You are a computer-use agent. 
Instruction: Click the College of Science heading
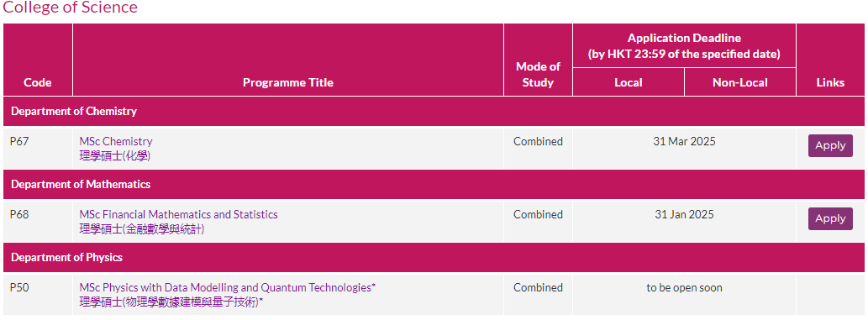[71, 8]
